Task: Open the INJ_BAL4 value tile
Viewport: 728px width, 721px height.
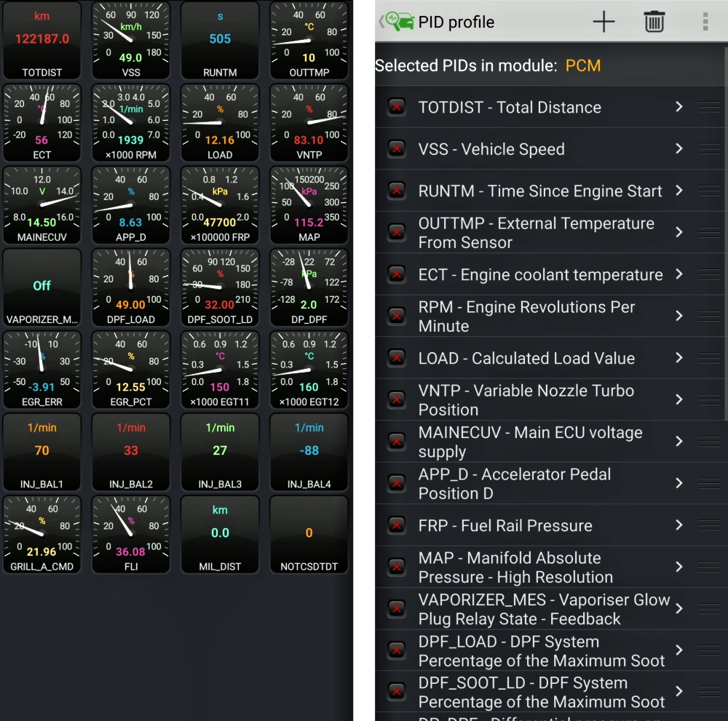Action: click(x=309, y=450)
